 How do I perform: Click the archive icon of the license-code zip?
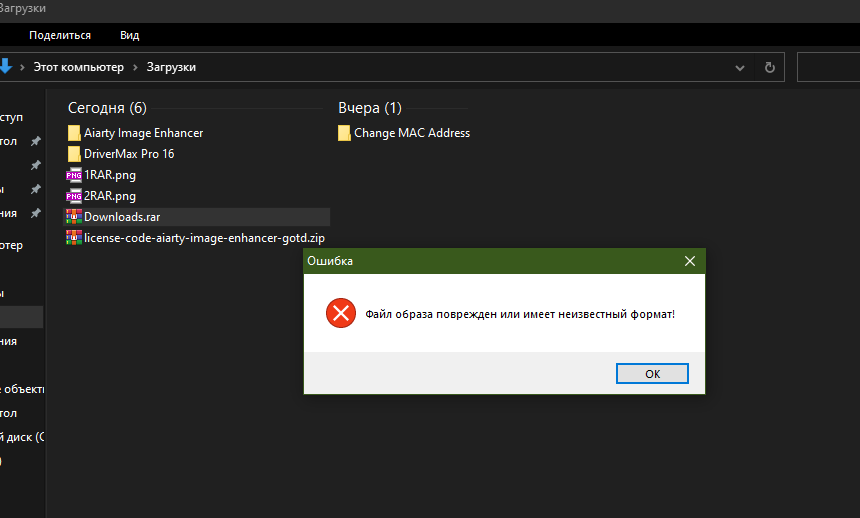point(74,238)
